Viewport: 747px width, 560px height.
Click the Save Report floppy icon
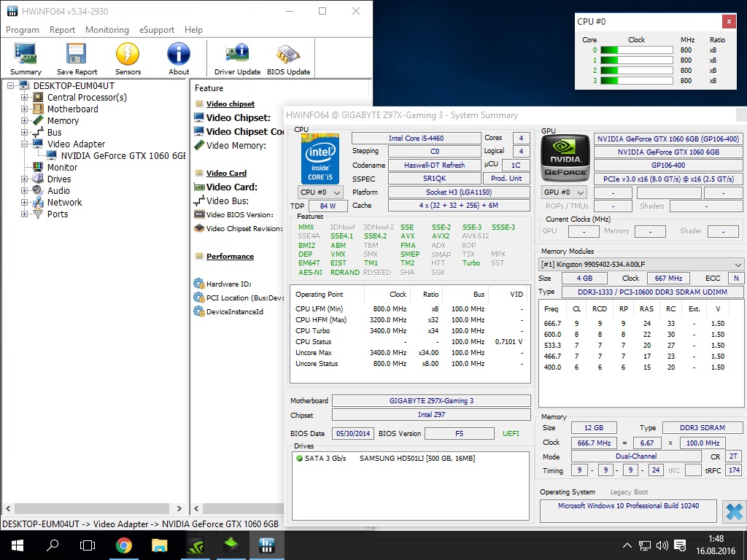[x=77, y=58]
